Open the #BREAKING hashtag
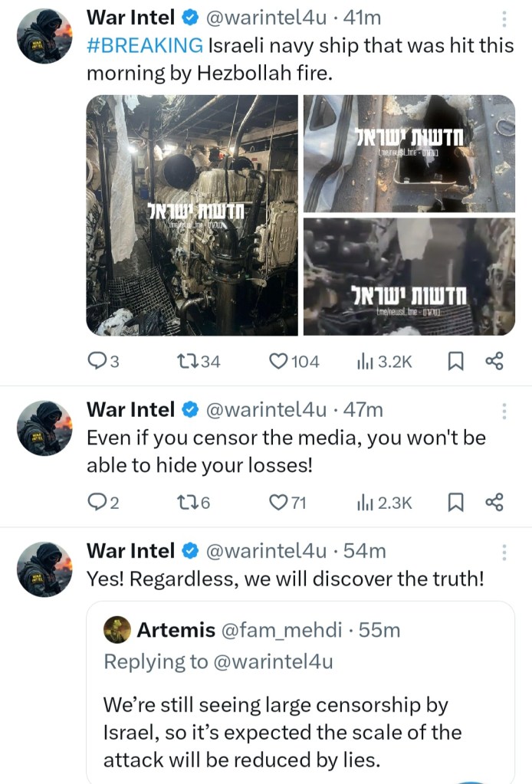Viewport: 532px width, 784px height. [145, 46]
